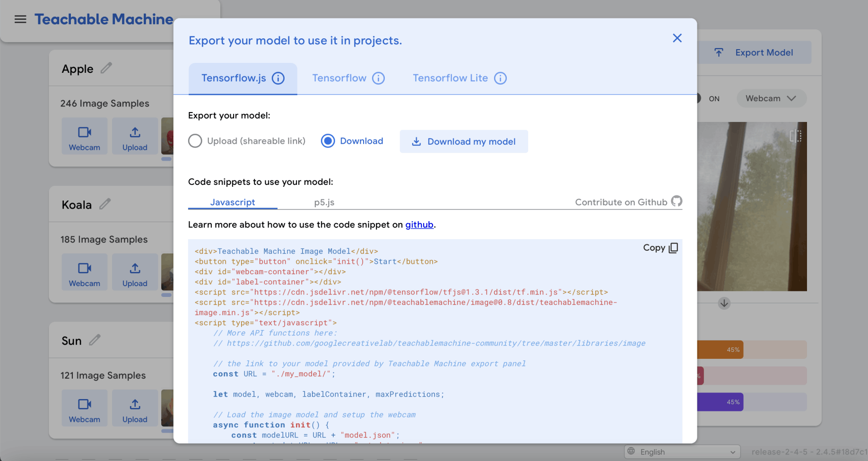Click the 'const URL' code line
The width and height of the screenshot is (868, 461).
click(x=274, y=374)
